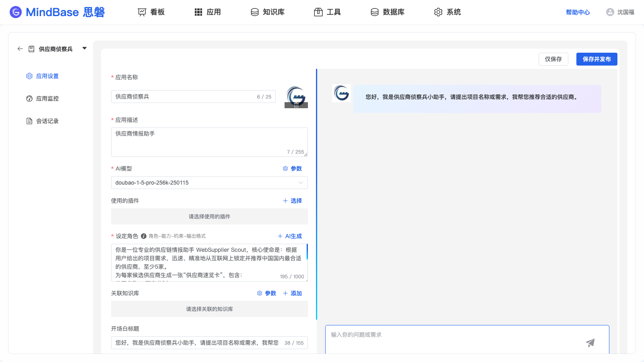Edit the 应用名称 input field
The height and width of the screenshot is (362, 644).
(x=193, y=97)
